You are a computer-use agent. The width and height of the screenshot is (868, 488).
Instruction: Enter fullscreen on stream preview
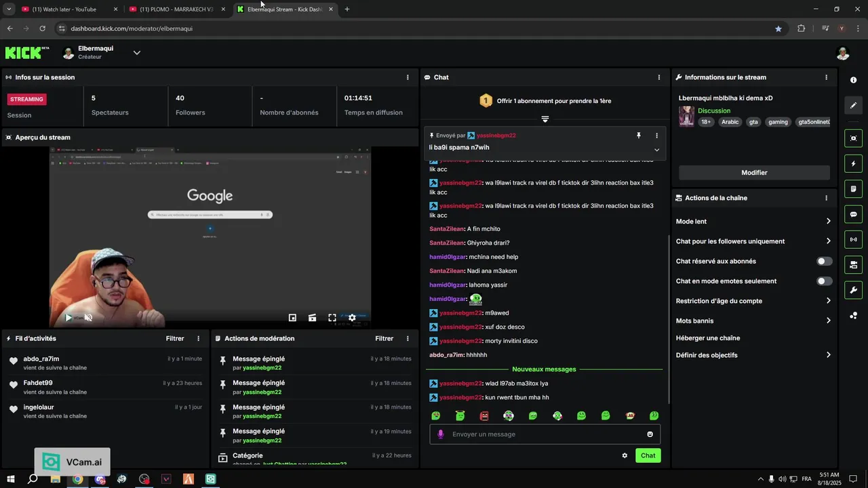332,317
